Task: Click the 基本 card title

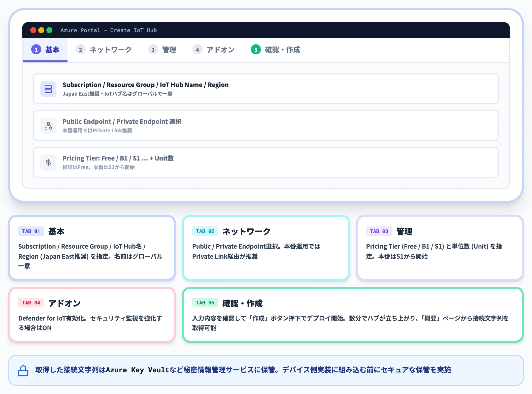Action: (x=56, y=231)
